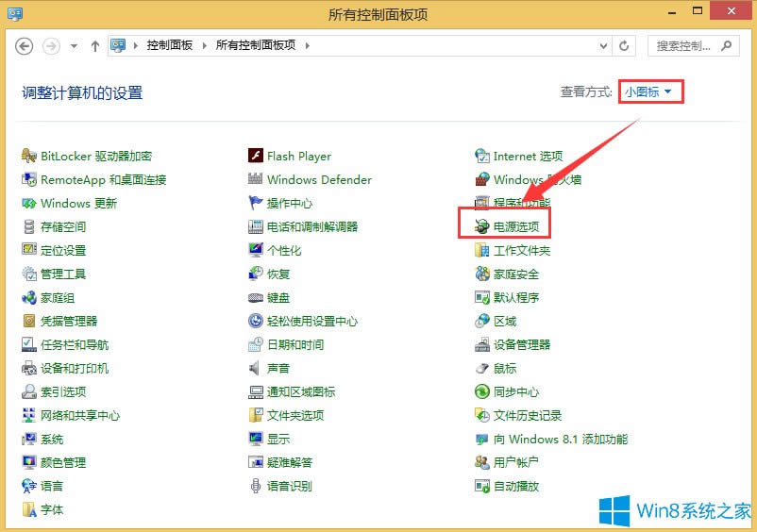Viewport: 757px width, 532px height.
Task: Click the 语音识别 microphone icon
Action: pos(256,486)
